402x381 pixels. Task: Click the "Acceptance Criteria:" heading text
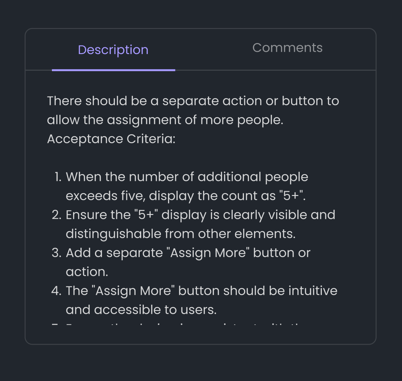(x=111, y=139)
